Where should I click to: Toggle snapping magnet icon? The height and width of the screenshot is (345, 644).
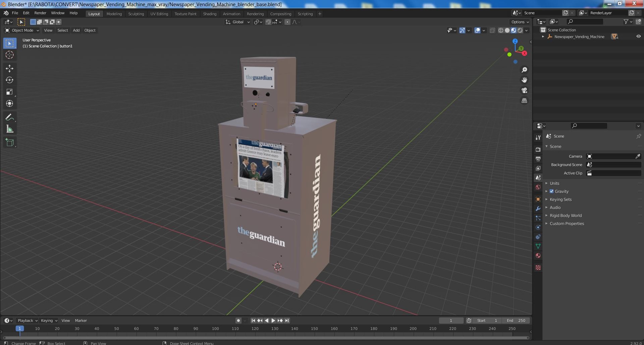point(268,22)
